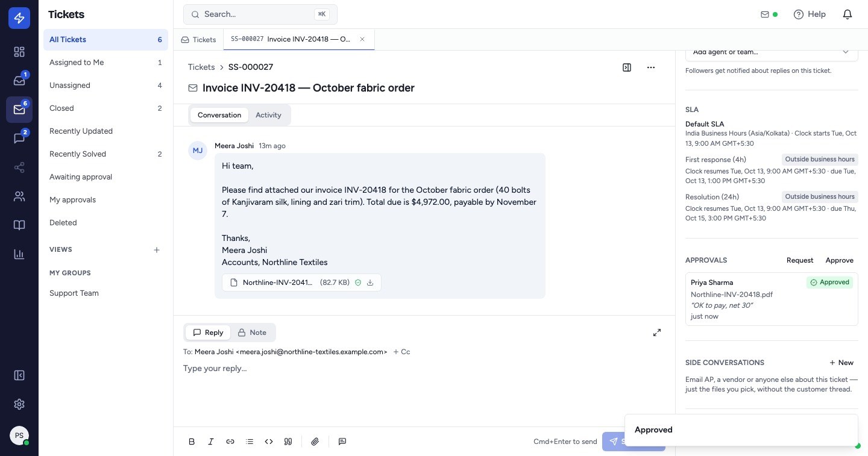
Task: Click into the reply text area
Action: (x=424, y=392)
